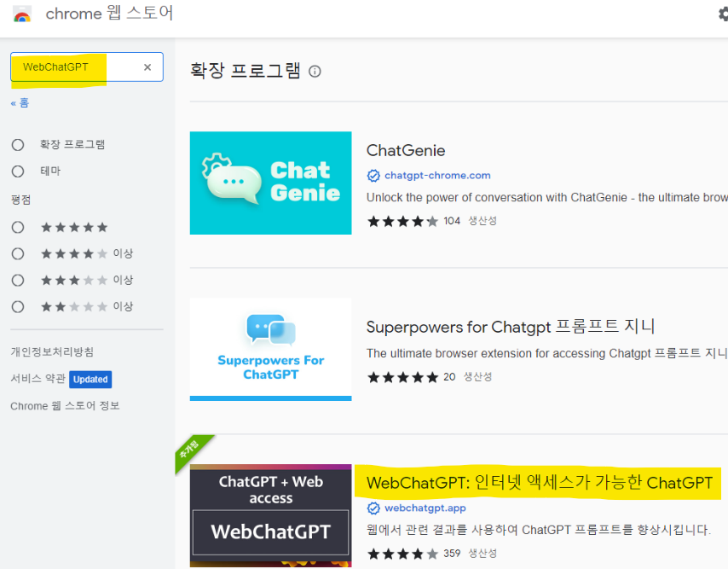
Task: Click WebChatGPT's 359 rating count
Action: click(x=452, y=554)
